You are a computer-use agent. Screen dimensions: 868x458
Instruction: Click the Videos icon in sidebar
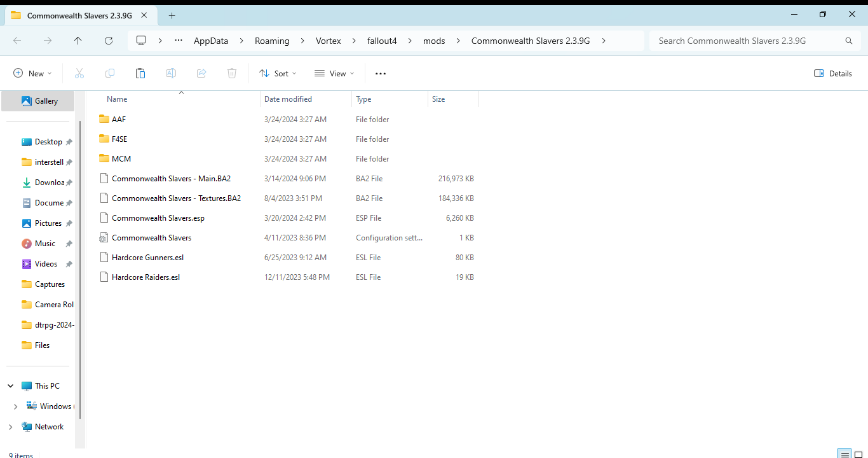pyautogui.click(x=27, y=264)
